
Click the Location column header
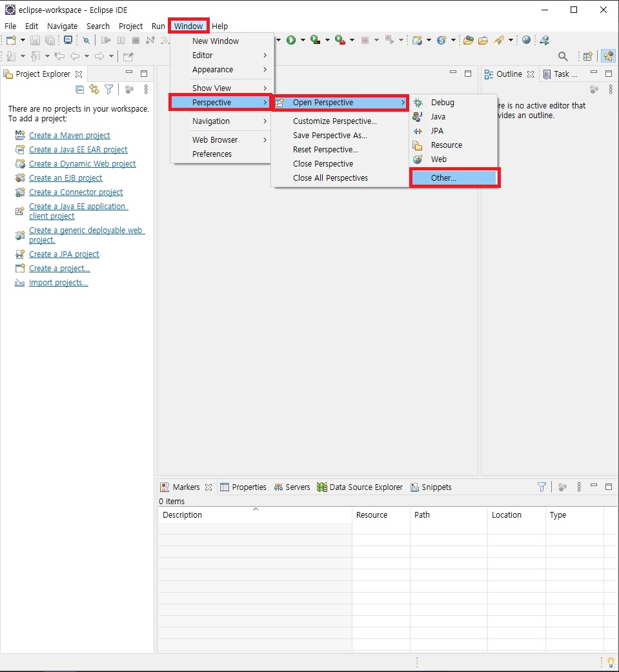516,514
